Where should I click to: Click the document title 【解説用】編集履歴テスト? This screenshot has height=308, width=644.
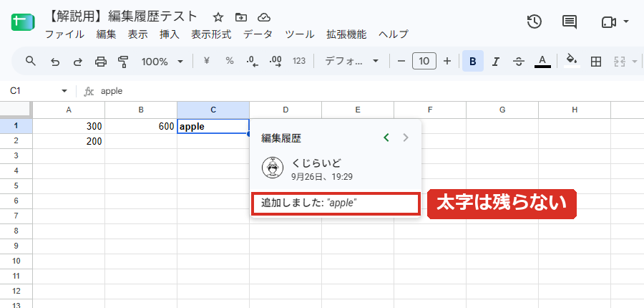122,16
